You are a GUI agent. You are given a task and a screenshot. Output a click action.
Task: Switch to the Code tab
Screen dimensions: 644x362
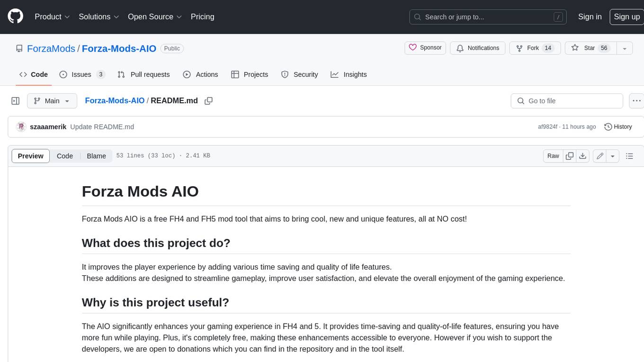[33, 74]
